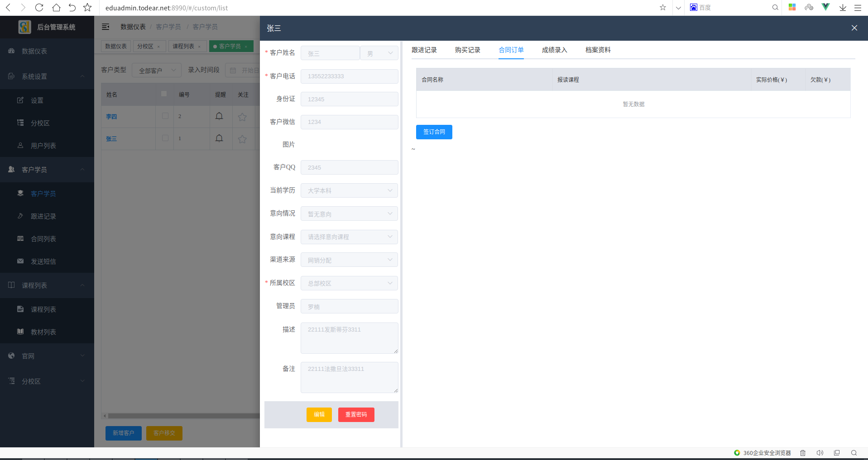868x460 pixels.
Task: Open the browser hamburger menu
Action: 858,8
